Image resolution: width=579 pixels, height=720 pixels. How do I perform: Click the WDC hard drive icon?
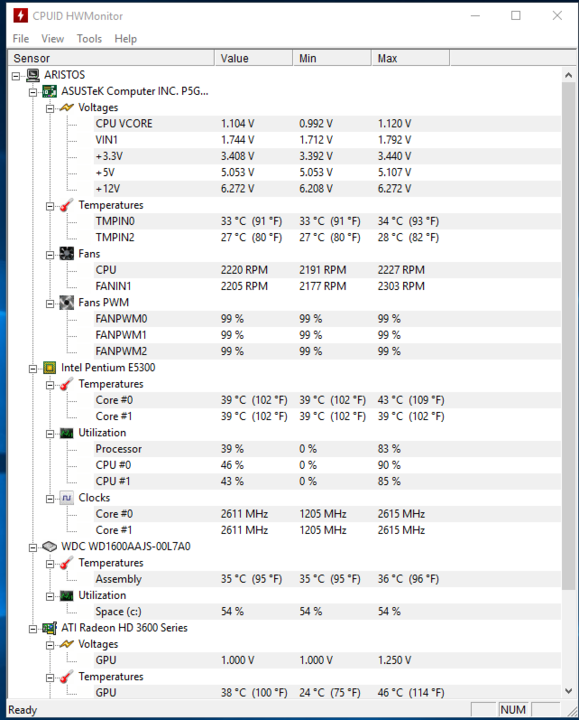click(x=49, y=546)
